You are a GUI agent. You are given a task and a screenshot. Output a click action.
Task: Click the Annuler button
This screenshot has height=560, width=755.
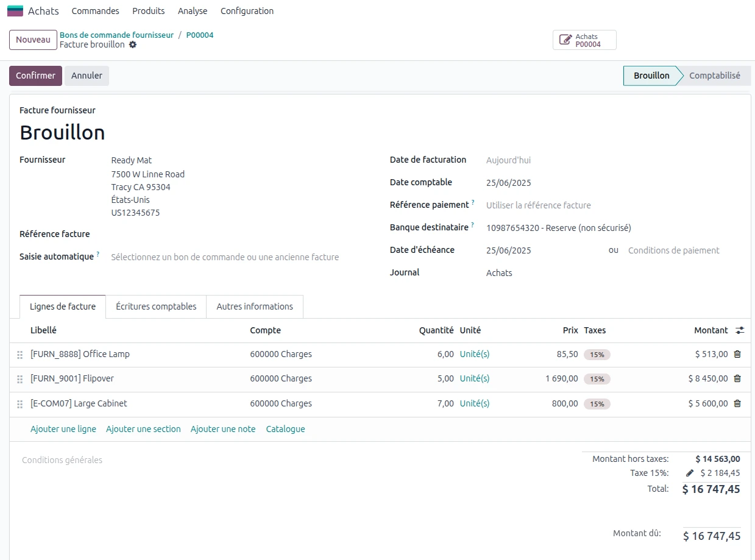click(87, 76)
